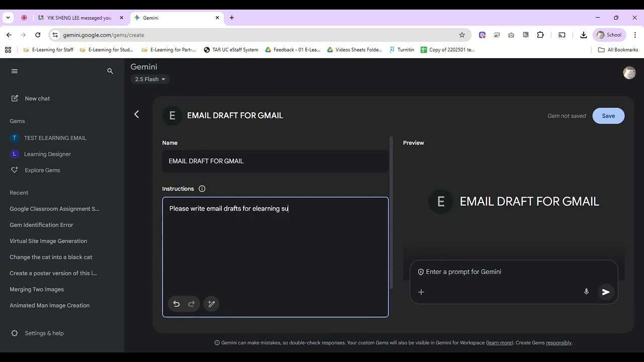Expand the 2.5 Flash model dropdown
This screenshot has width=644, height=362.
pos(150,79)
